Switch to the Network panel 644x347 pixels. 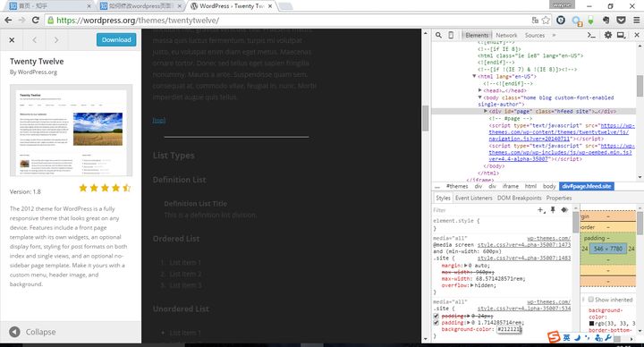click(506, 35)
